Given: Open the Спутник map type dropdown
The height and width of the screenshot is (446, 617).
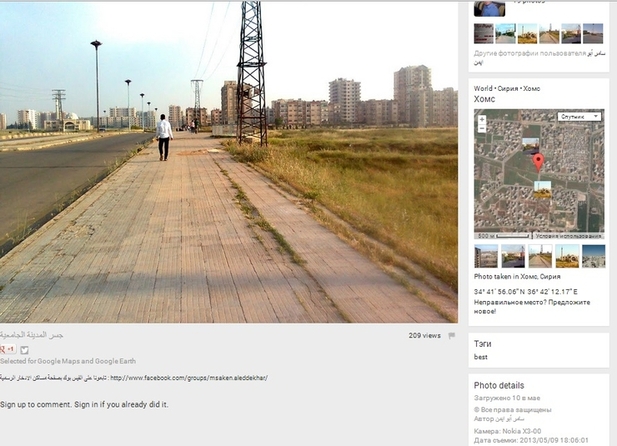Looking at the screenshot, I should [580, 117].
